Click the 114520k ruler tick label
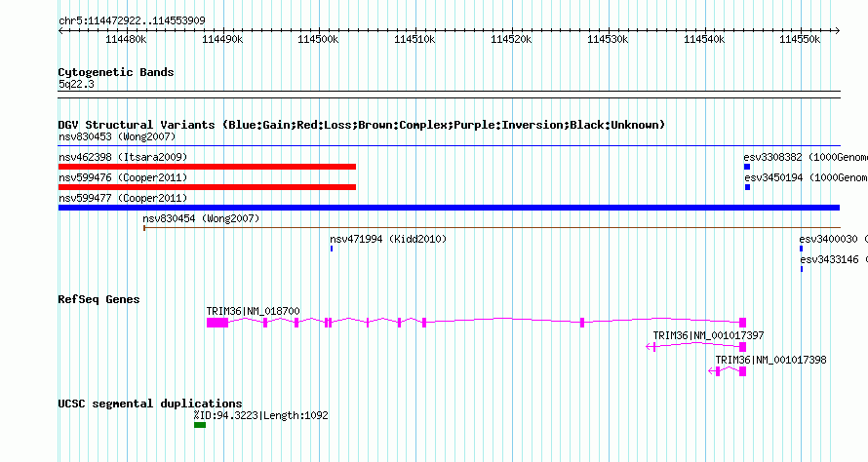Image resolution: width=868 pixels, height=462 pixels. coord(511,39)
